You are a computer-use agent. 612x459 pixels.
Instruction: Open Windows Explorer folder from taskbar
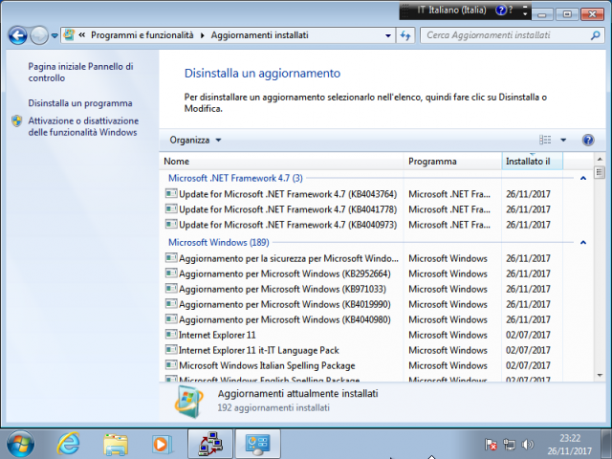pos(116,444)
